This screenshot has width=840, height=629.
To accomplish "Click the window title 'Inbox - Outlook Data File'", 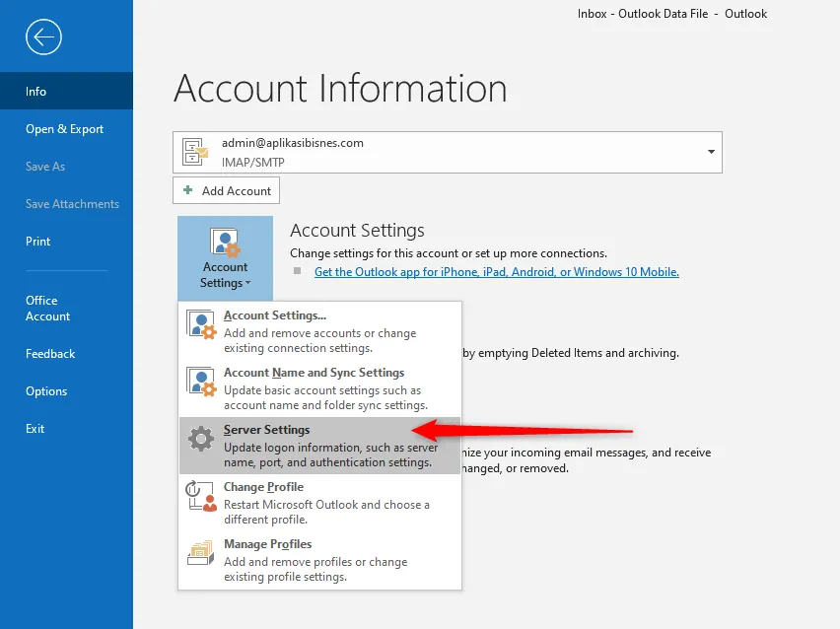I will tap(643, 14).
